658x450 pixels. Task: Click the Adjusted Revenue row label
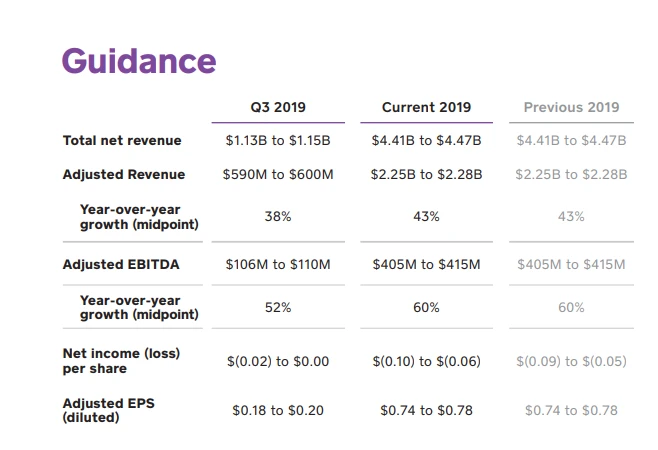tap(123, 174)
